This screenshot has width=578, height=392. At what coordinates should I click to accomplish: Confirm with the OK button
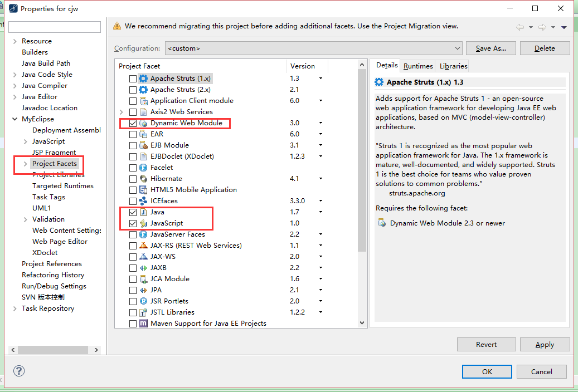[x=487, y=372]
